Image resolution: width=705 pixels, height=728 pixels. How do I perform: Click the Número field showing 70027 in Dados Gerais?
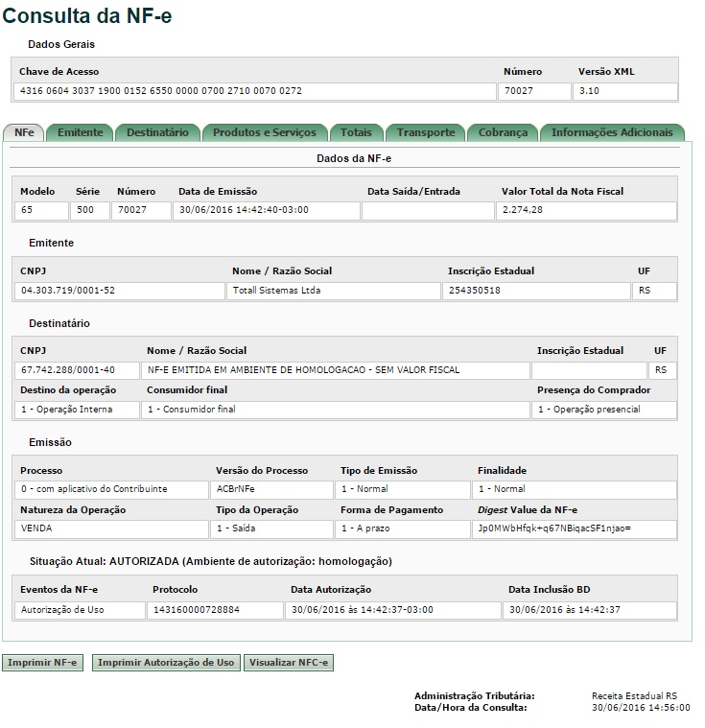click(x=534, y=91)
